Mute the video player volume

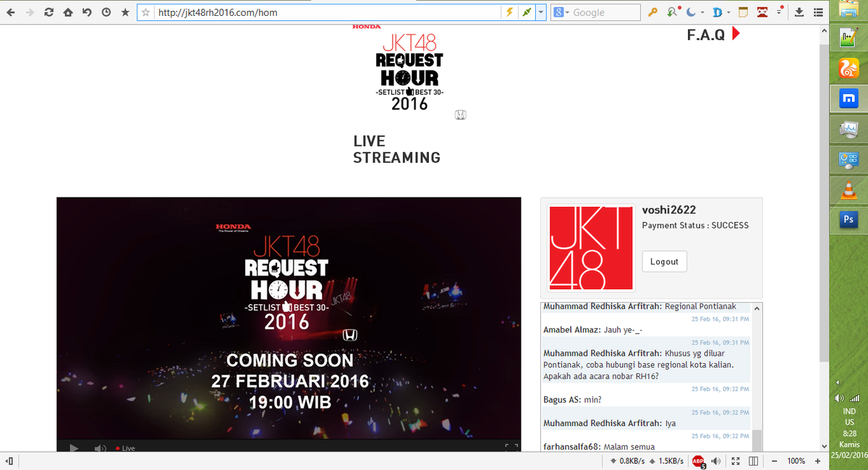tap(100, 448)
